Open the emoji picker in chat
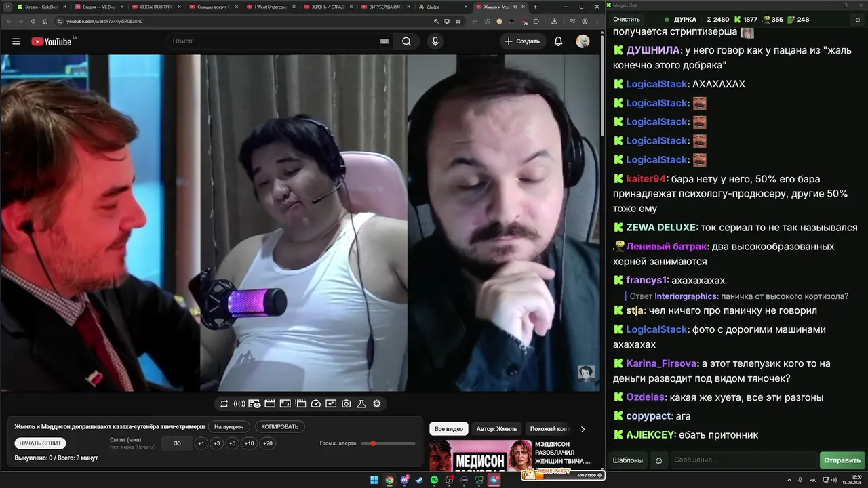Screen dimensions: 868x488 [658, 460]
